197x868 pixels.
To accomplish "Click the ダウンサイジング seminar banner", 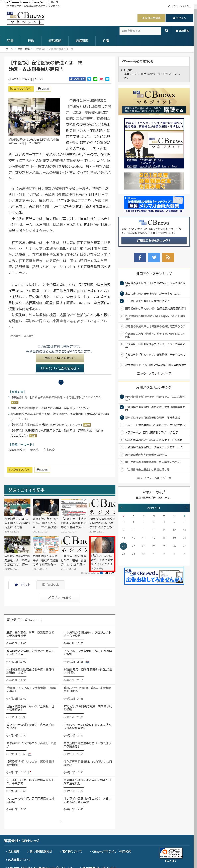I will pyautogui.click(x=154, y=144).
